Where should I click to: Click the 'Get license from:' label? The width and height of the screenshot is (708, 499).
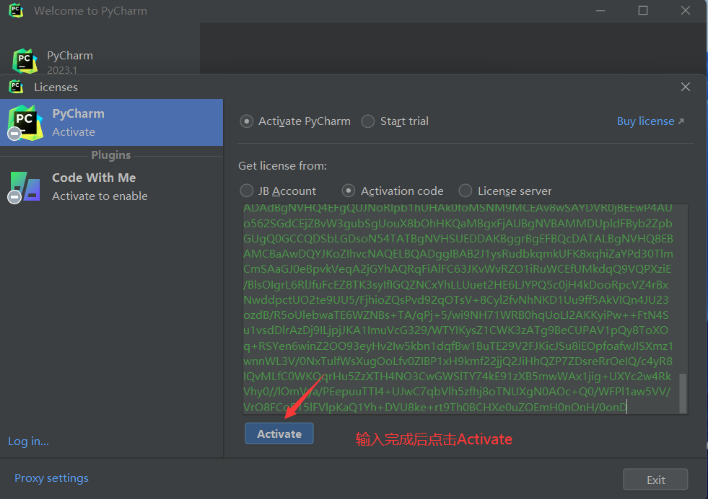click(x=283, y=166)
